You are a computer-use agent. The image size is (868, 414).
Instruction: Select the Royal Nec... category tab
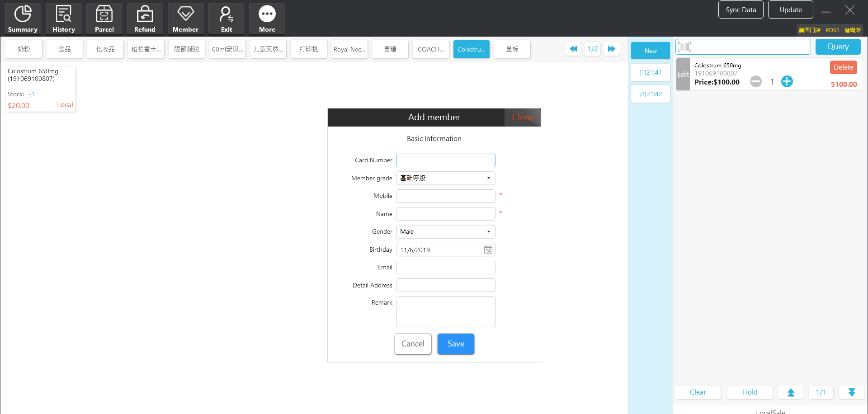[349, 49]
